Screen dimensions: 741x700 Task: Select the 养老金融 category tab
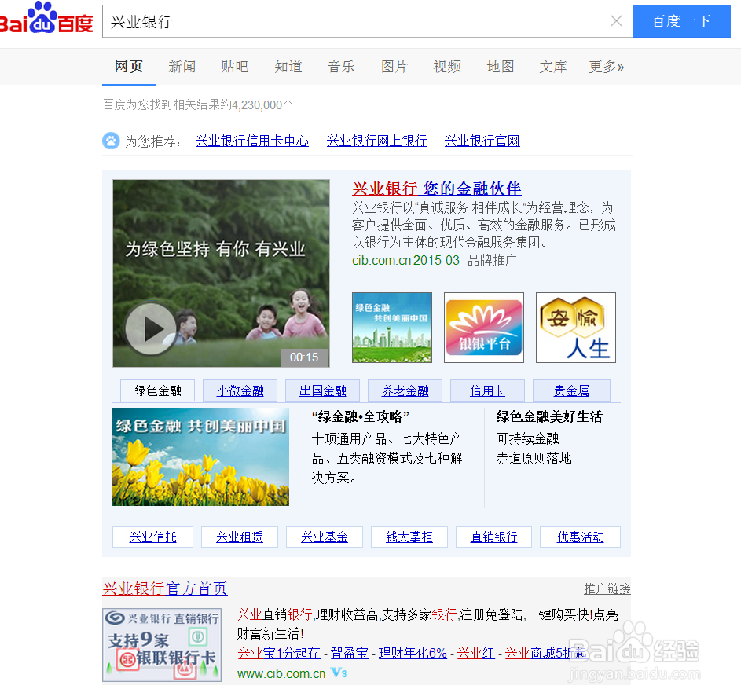pyautogui.click(x=405, y=390)
